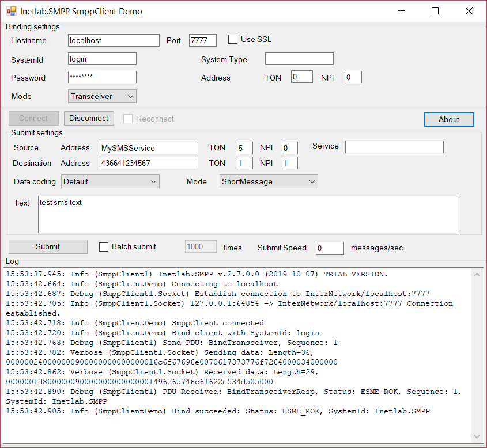Click the binding Address TON field

click(302, 77)
